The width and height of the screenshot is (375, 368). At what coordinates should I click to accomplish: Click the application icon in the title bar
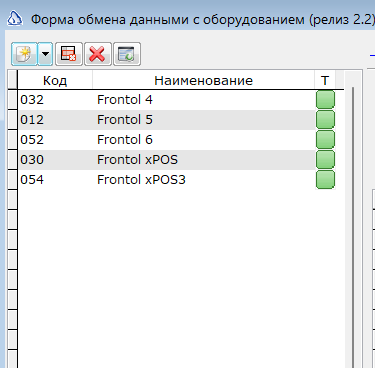(15, 19)
